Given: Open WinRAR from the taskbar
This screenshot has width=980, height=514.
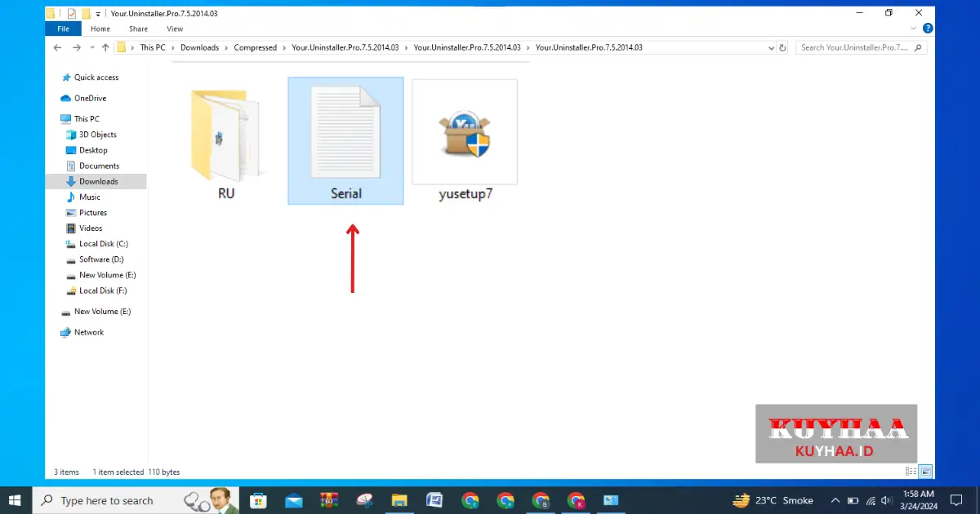Looking at the screenshot, I should 329,500.
